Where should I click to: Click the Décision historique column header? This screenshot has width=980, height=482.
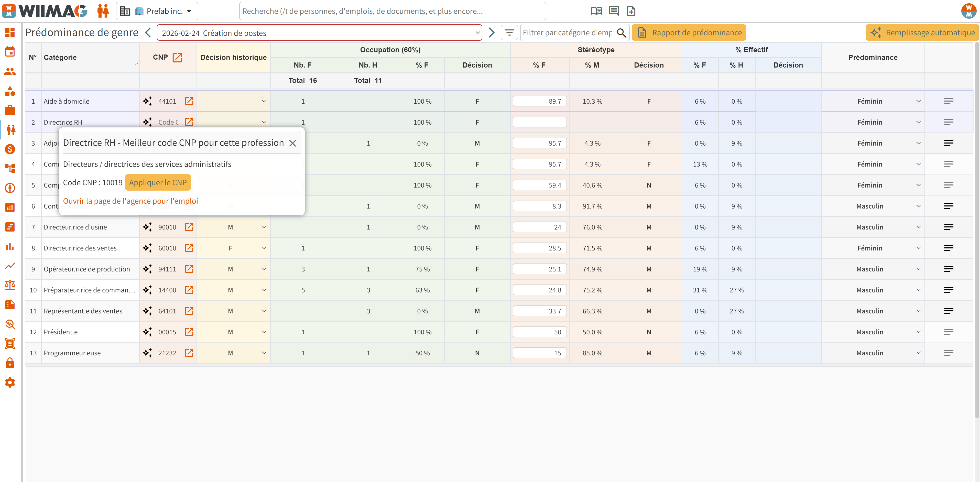point(233,58)
